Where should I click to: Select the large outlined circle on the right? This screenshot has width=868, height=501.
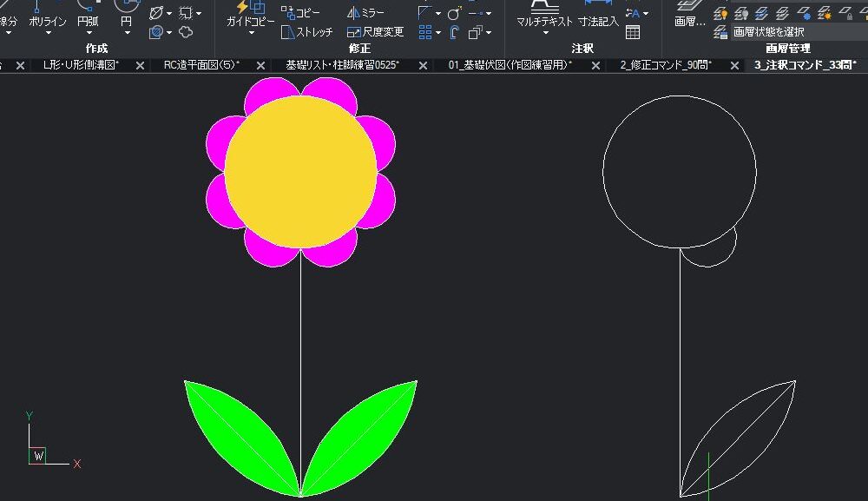pos(680,172)
